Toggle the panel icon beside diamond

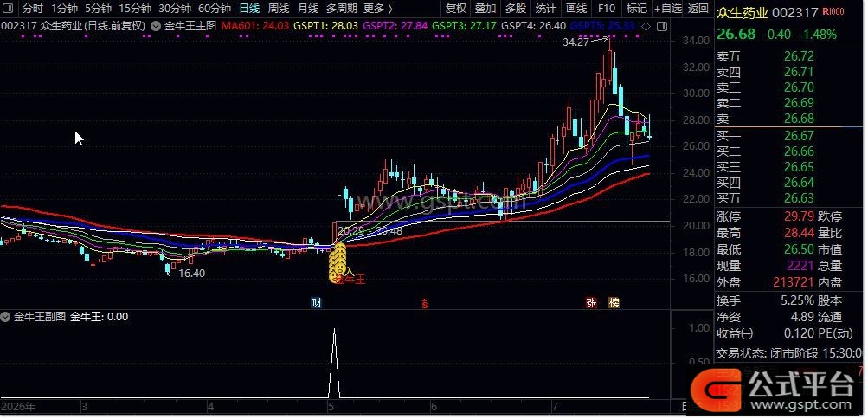[661, 25]
